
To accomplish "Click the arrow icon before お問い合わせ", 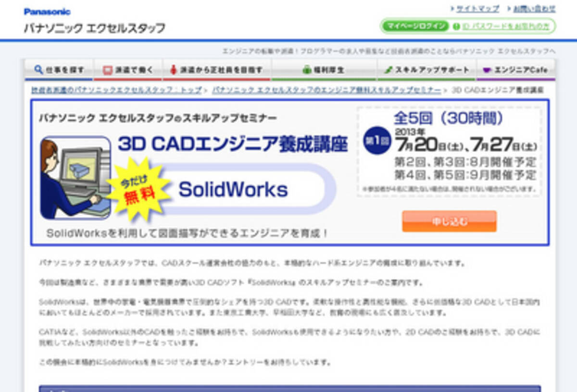I will tap(509, 9).
